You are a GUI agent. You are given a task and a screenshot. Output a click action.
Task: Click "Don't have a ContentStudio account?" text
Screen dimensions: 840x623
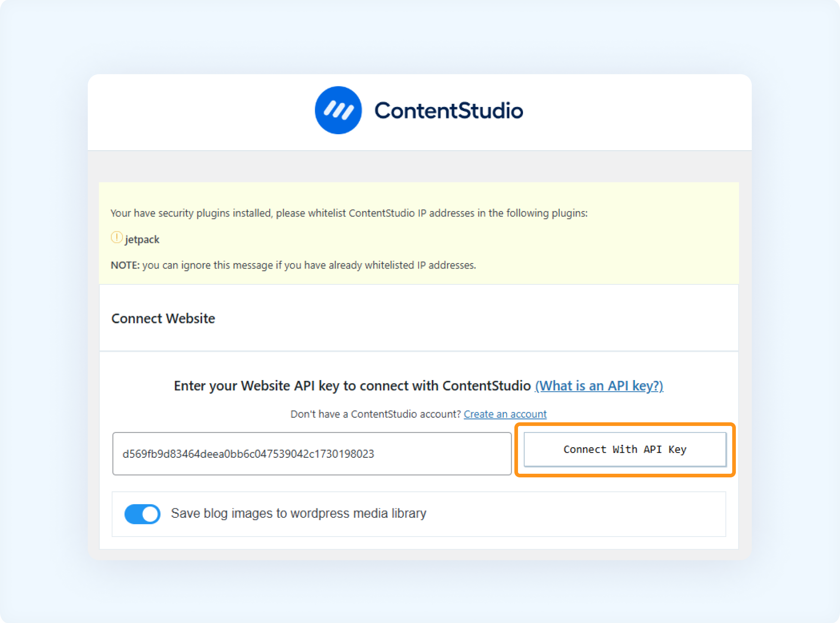376,414
